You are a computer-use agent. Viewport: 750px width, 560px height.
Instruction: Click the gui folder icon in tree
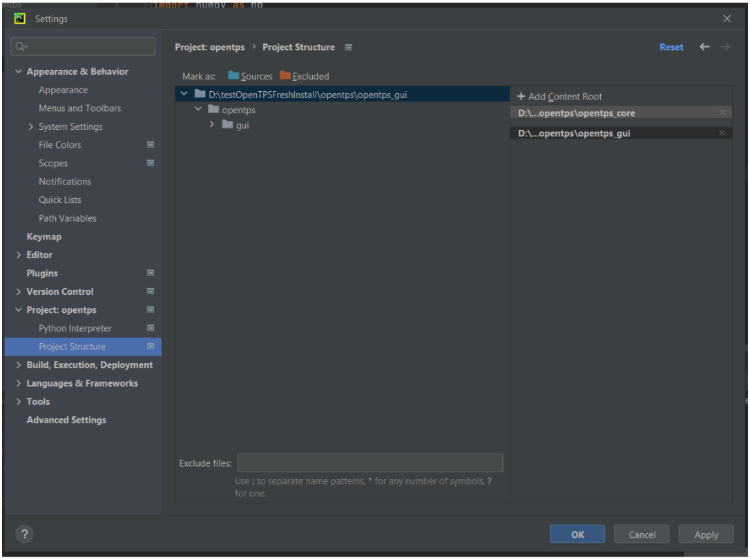(x=228, y=125)
